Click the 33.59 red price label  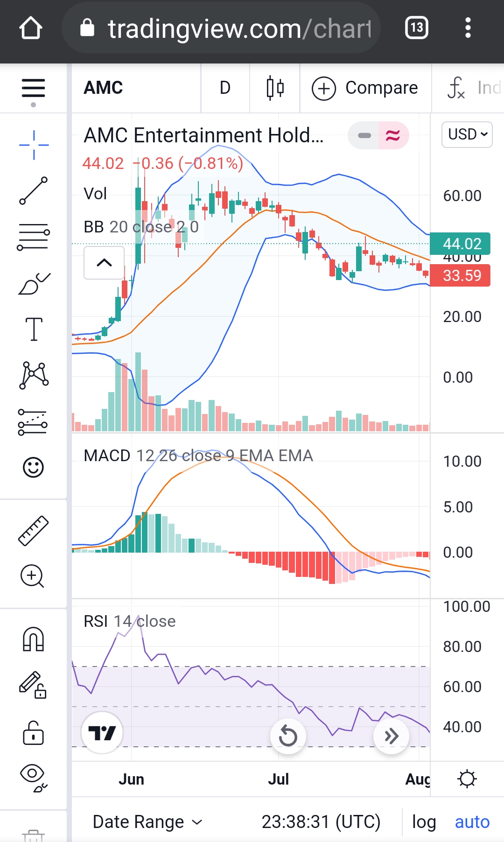tap(460, 275)
